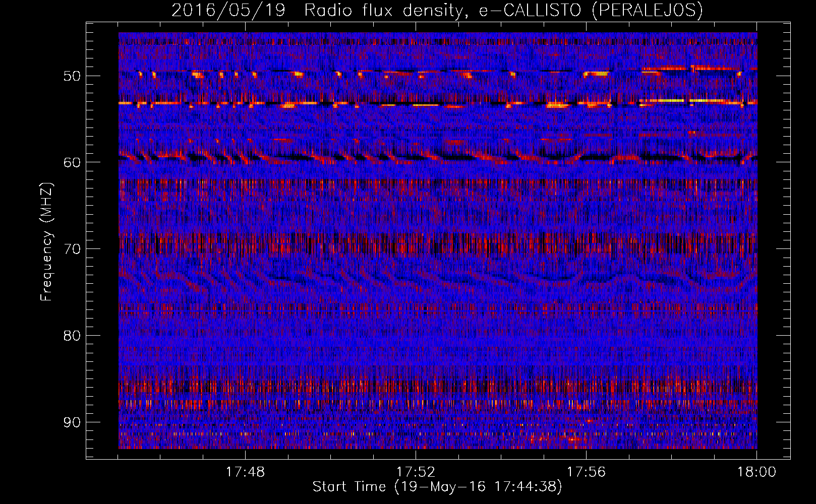The width and height of the screenshot is (816, 504).
Task: Click the 'Start Time (19-May-16 17:44:38)' x-axis label
Action: click(437, 487)
